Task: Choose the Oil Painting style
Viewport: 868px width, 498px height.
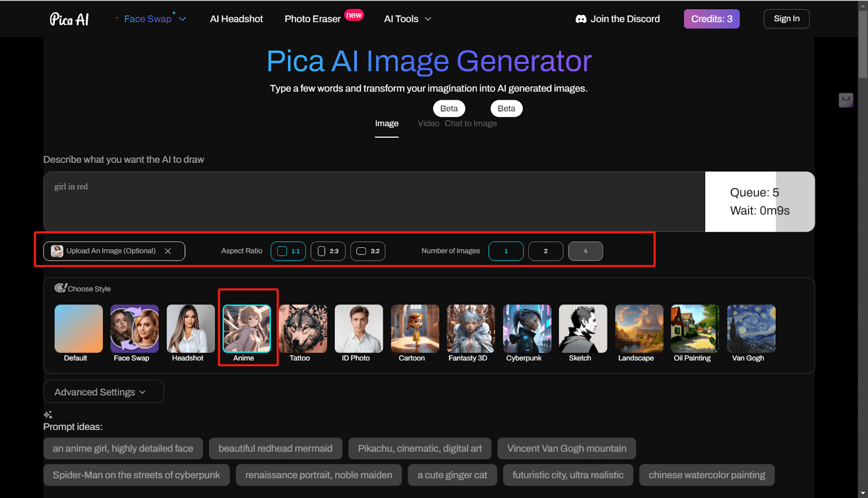Action: [695, 329]
